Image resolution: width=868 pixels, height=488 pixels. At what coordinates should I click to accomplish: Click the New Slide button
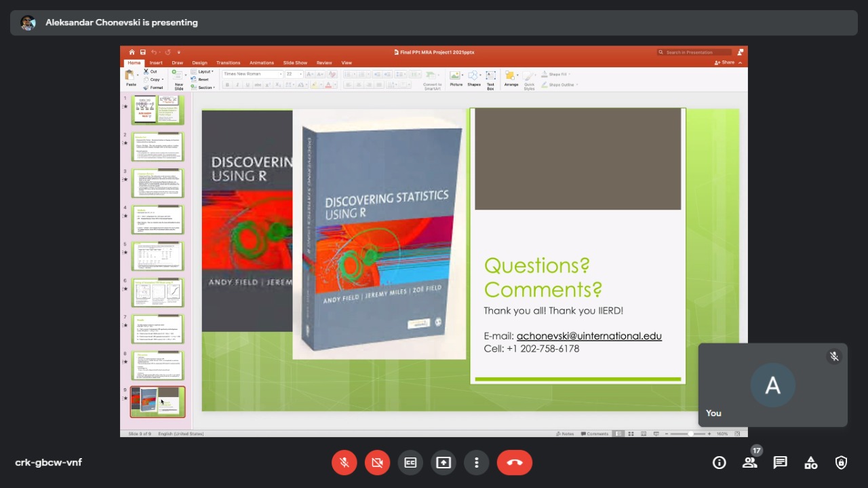tap(178, 79)
